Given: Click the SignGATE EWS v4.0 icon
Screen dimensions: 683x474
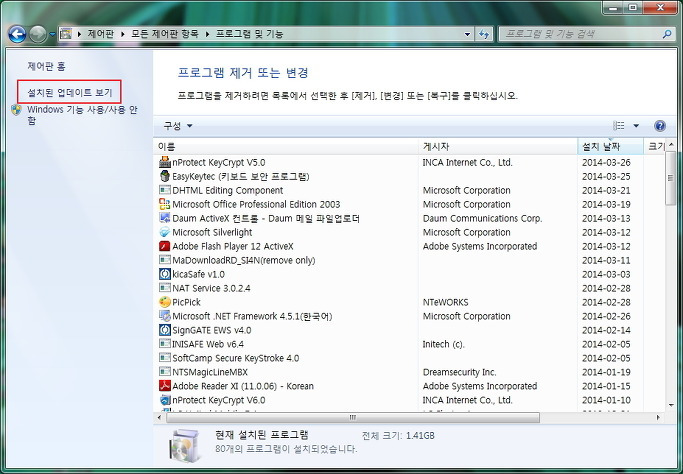Looking at the screenshot, I should [165, 330].
